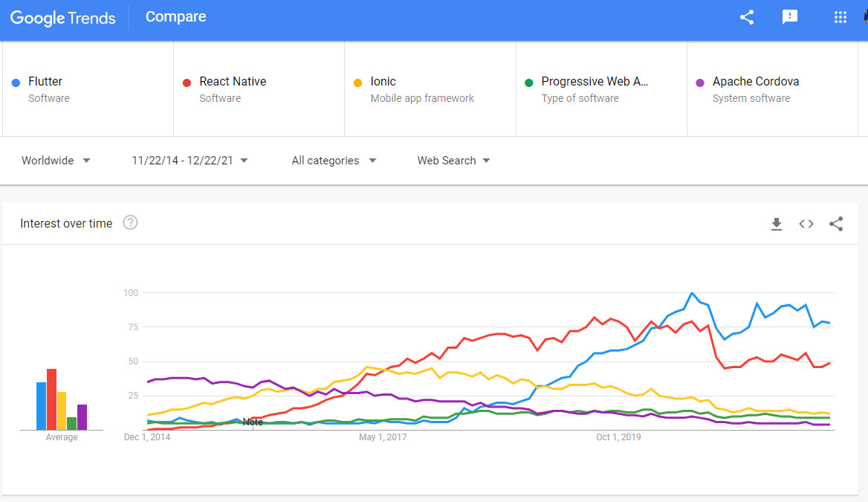Click the May 1, 2017 axis label
This screenshot has width=868, height=502.
383,437
